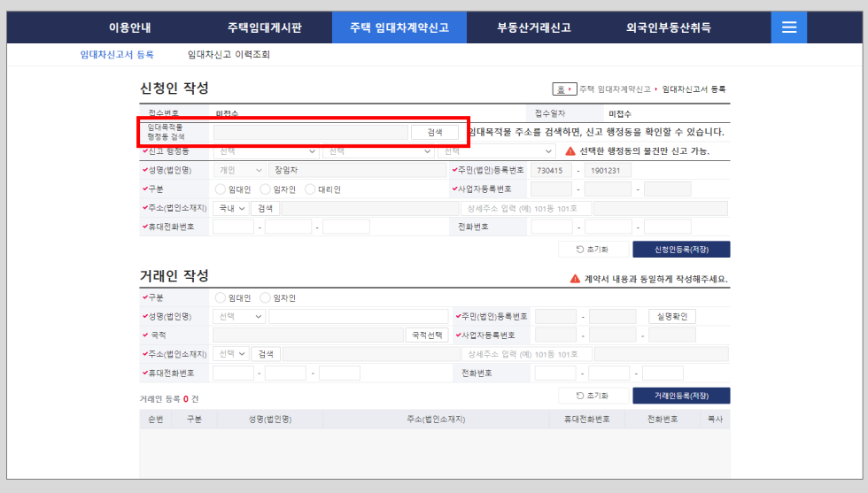Click first 사업자등록번호 field in 신청인 section
868x493 pixels.
click(551, 189)
